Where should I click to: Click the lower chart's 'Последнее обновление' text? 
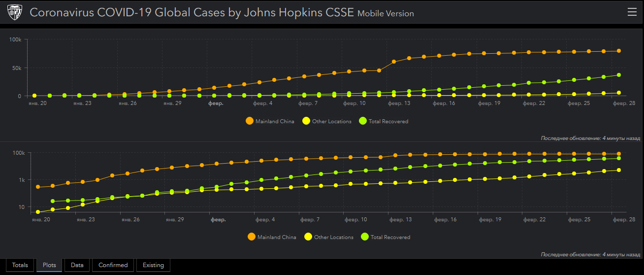click(x=590, y=254)
